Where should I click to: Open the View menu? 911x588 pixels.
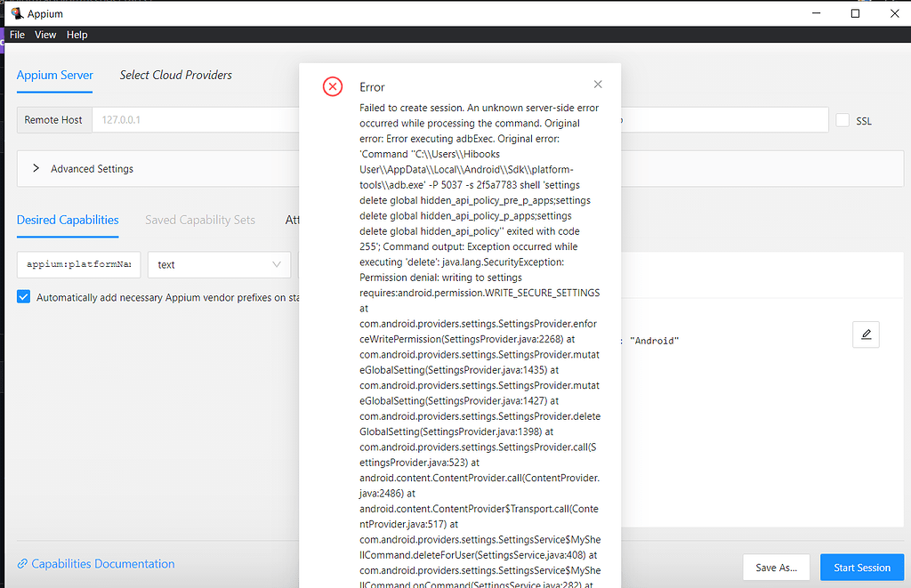click(45, 35)
